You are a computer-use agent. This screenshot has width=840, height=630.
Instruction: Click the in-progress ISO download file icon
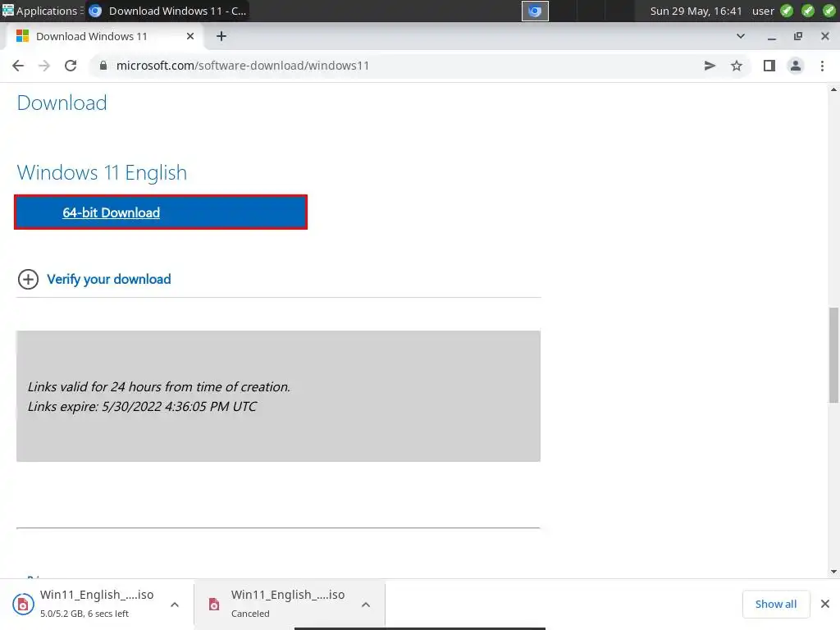[23, 604]
